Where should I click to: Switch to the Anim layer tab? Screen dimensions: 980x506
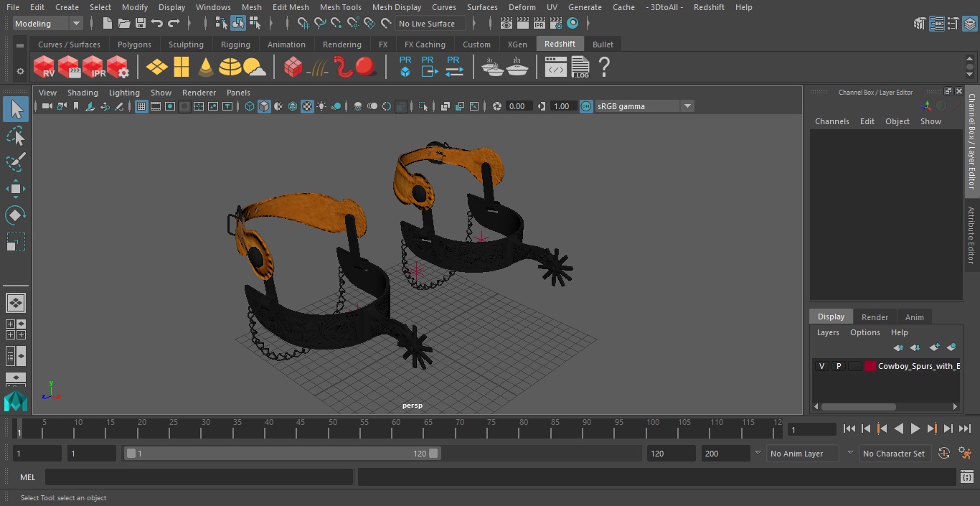[914, 317]
